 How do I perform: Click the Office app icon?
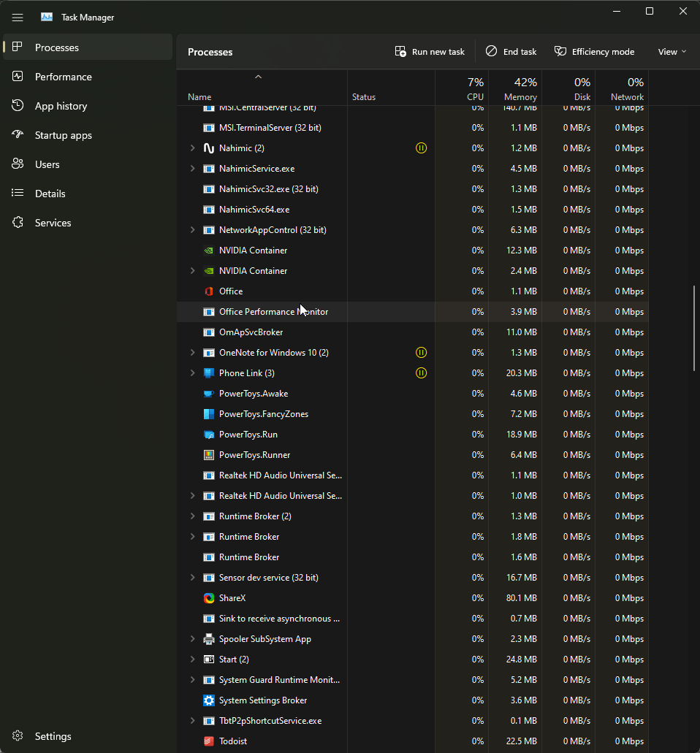tap(208, 291)
